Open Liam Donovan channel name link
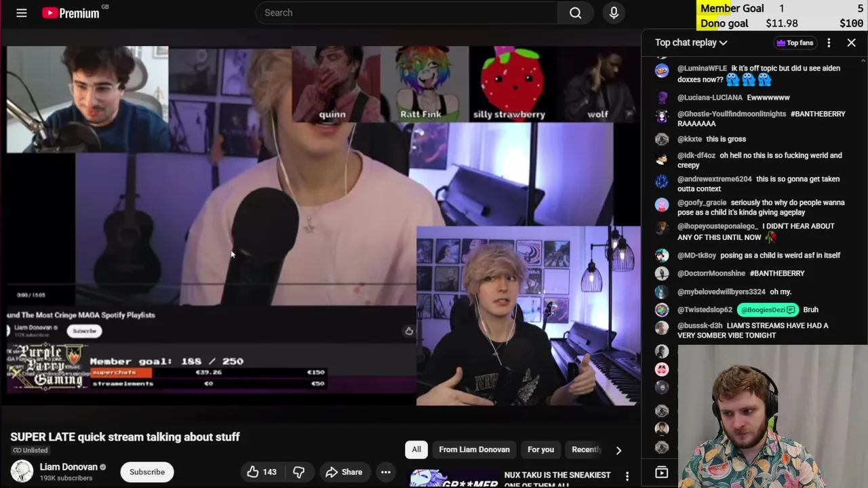Screen dimensions: 868x488 coord(68,467)
